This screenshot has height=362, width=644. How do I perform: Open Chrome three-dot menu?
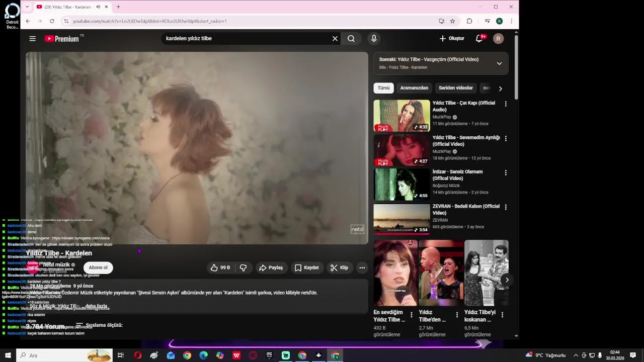pos(511,21)
